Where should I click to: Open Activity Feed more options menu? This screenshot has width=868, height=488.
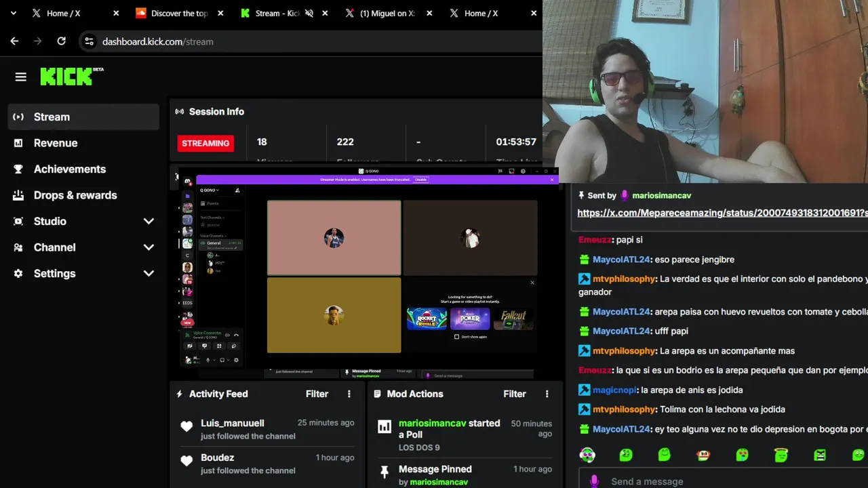click(x=349, y=394)
